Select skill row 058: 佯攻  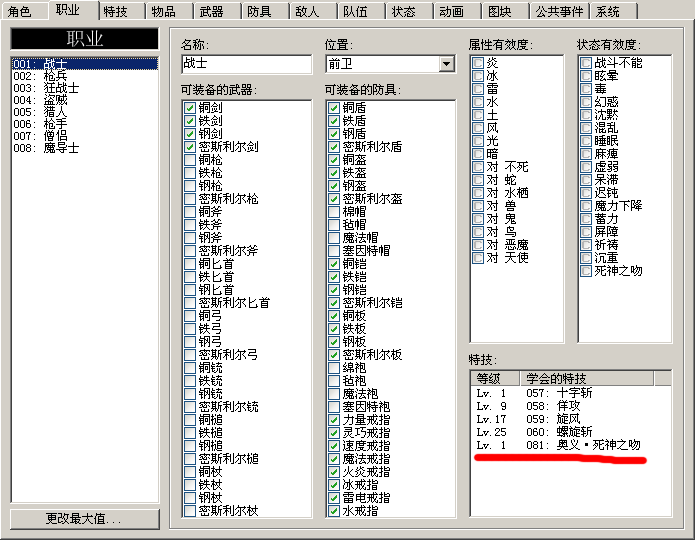click(x=570, y=406)
